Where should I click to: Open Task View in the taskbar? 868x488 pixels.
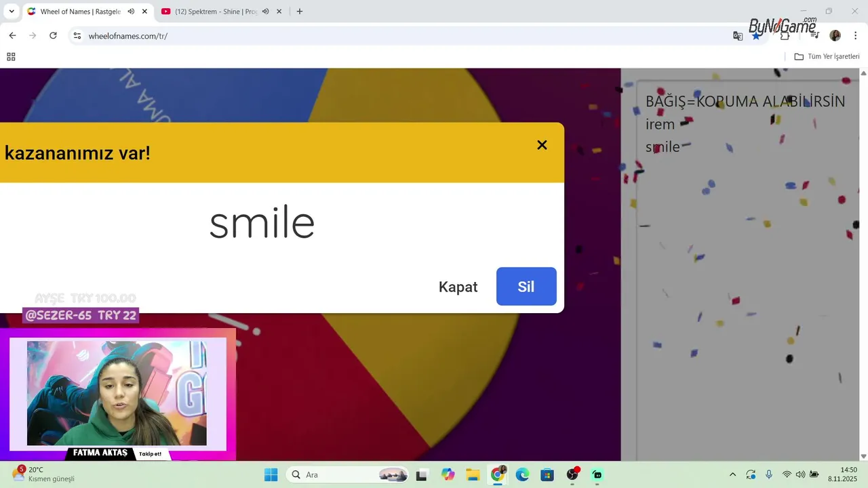422,475
